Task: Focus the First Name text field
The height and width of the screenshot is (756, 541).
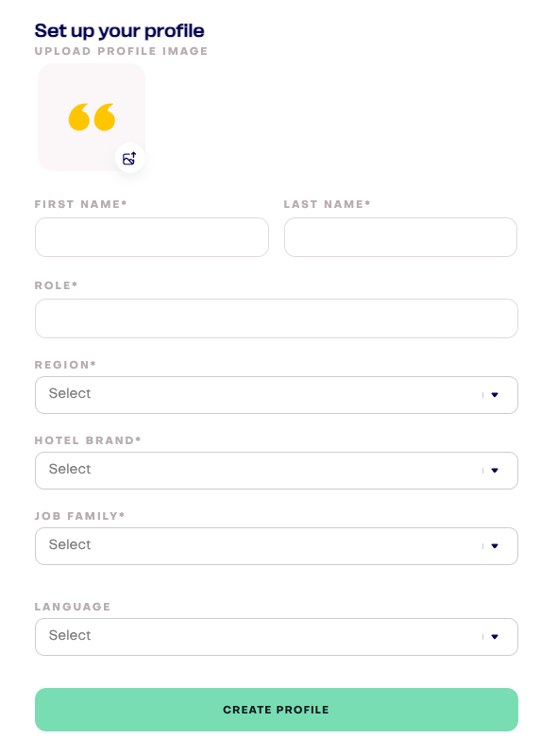Action: tap(152, 237)
